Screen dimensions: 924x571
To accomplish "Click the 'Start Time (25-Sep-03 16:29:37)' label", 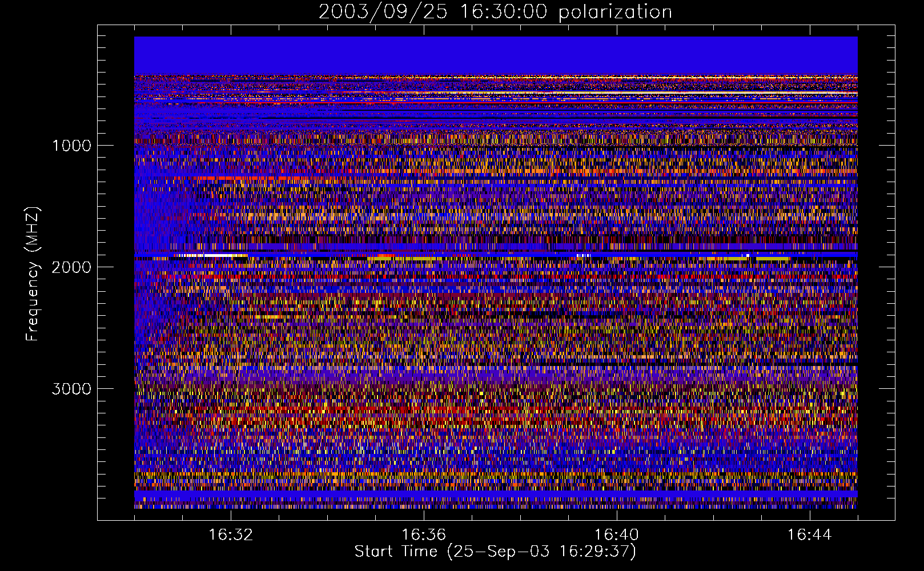I will [495, 552].
